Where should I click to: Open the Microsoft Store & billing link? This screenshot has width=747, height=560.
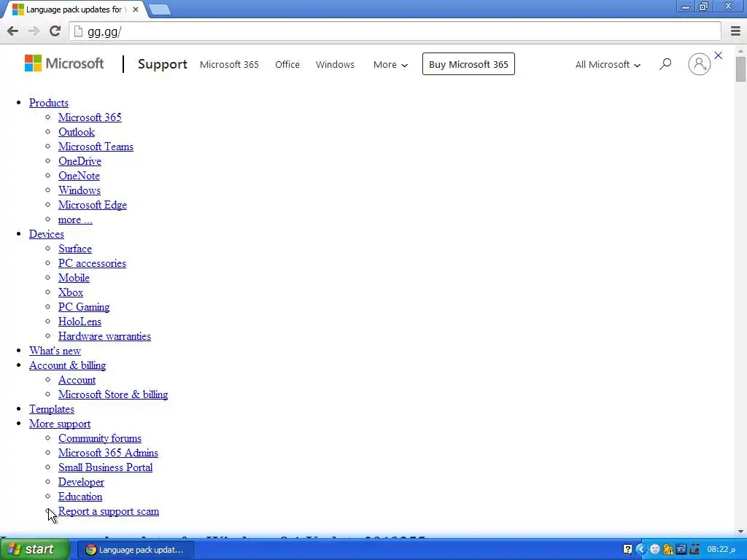[x=113, y=394]
